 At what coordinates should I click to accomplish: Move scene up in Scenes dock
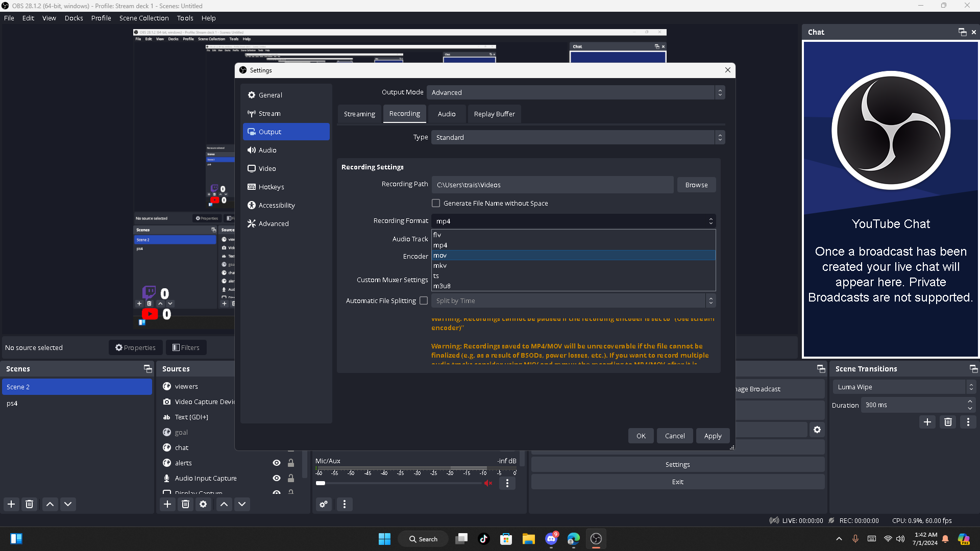[x=50, y=504]
